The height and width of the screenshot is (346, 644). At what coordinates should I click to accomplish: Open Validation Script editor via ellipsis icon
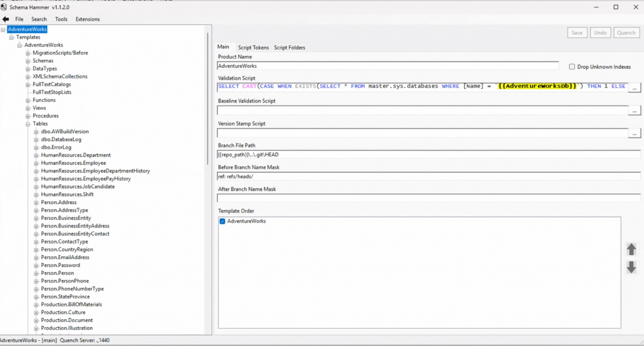point(634,87)
